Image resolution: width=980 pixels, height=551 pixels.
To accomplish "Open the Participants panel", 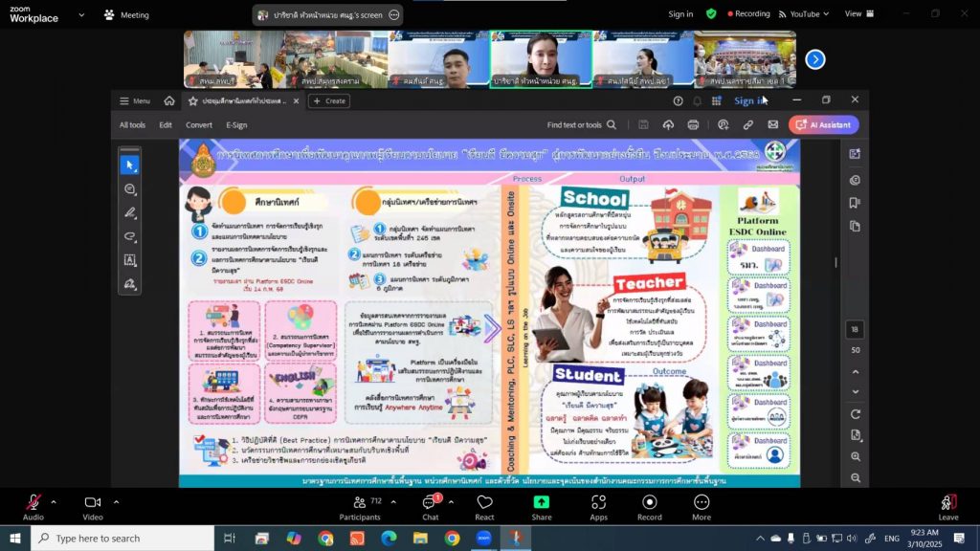I will [x=360, y=507].
